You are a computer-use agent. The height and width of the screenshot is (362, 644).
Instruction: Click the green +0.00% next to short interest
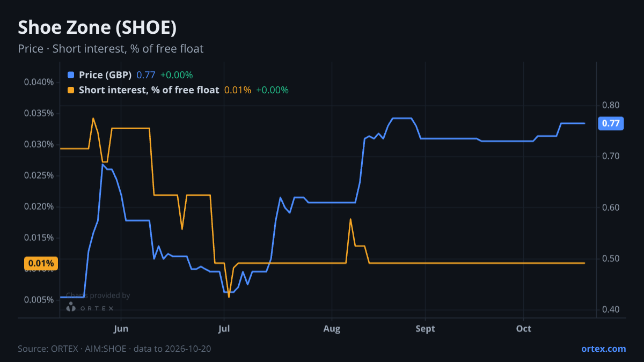click(x=272, y=90)
